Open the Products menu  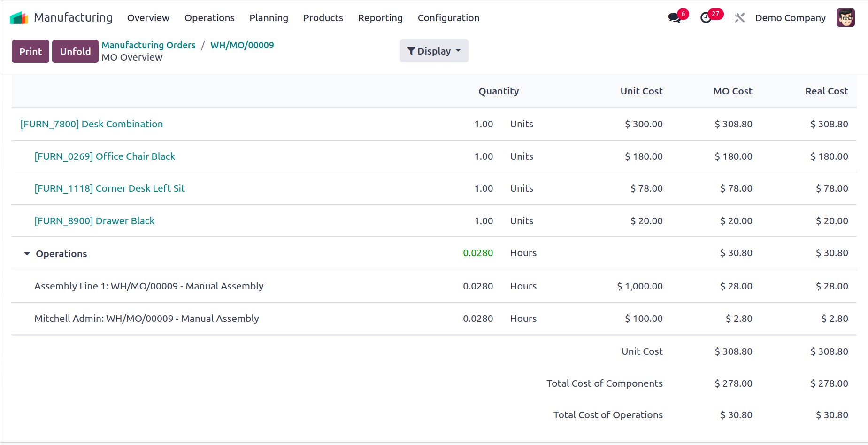coord(323,18)
